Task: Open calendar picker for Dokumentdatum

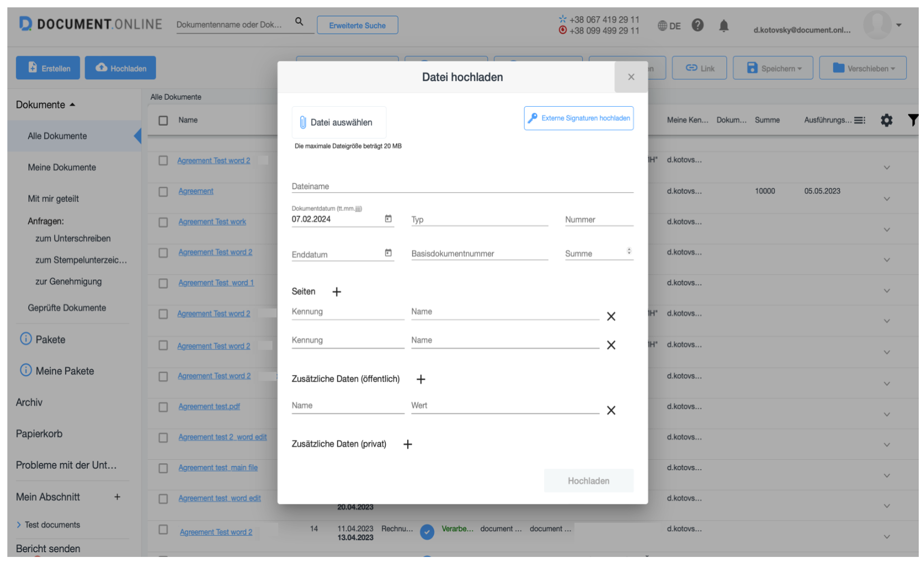Action: [388, 219]
